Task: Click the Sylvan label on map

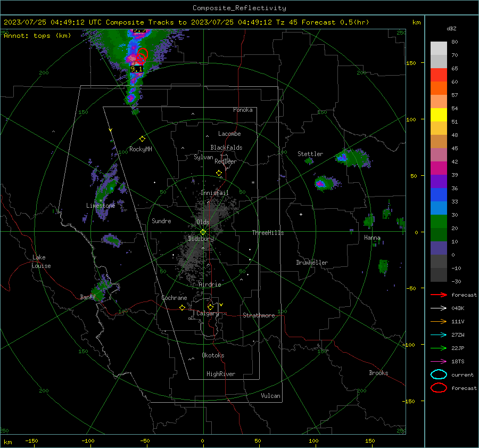Action: click(203, 157)
